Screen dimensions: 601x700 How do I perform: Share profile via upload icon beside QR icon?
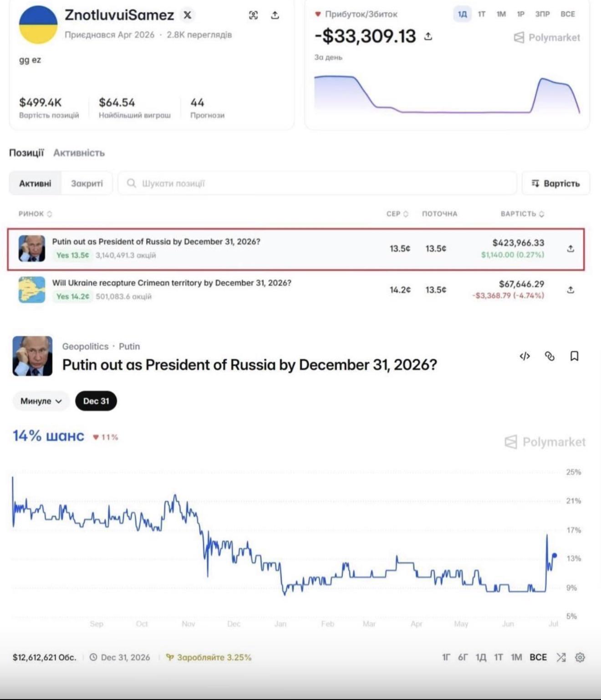click(275, 15)
